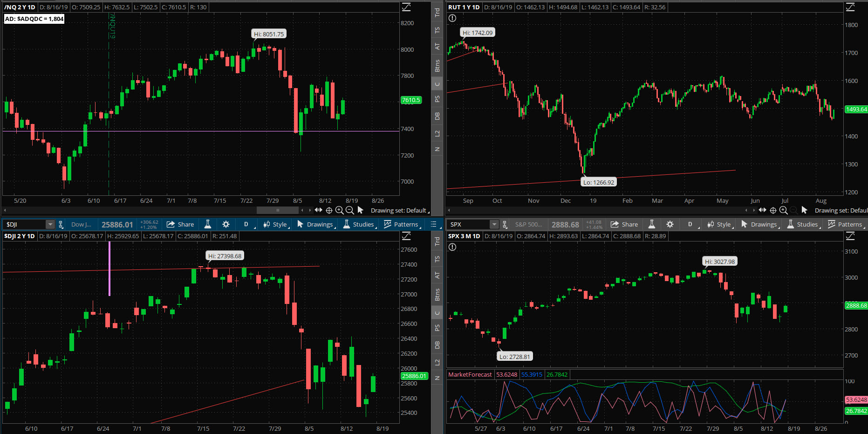Click /NQ chart horizontal scrollbar thumb

coord(278,210)
